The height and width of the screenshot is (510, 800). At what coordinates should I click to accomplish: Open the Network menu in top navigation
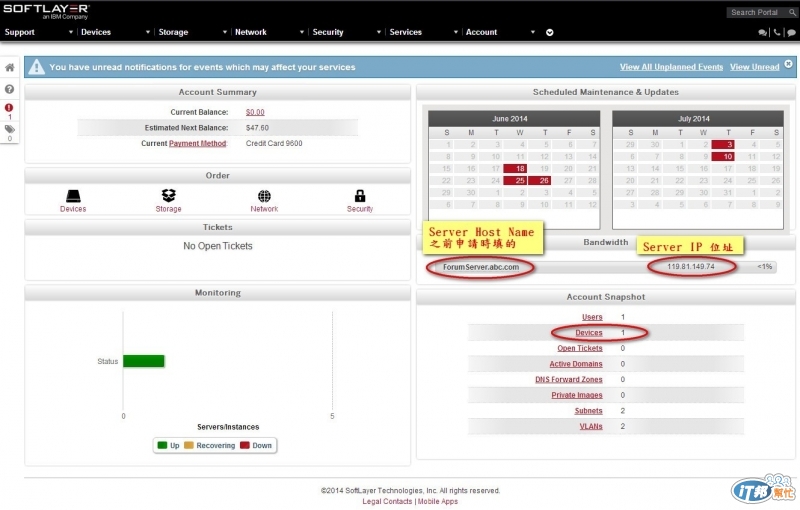point(251,32)
